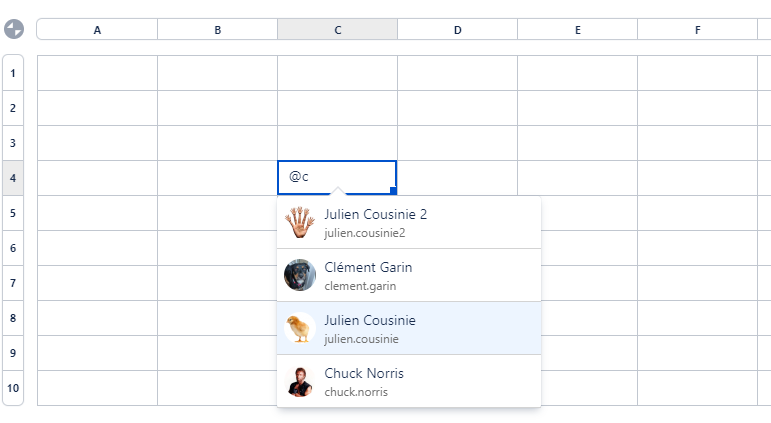Click the highlighted row 4 header
Image resolution: width=771 pixels, height=423 pixels.
(x=13, y=178)
